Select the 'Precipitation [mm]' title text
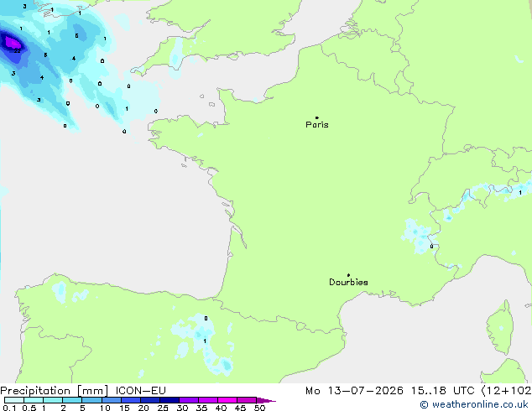 click(55, 391)
